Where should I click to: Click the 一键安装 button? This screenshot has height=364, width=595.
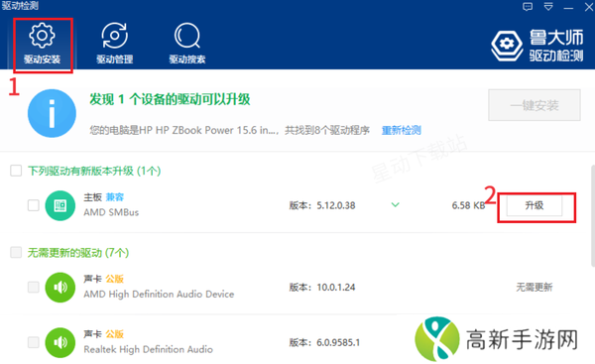point(535,105)
